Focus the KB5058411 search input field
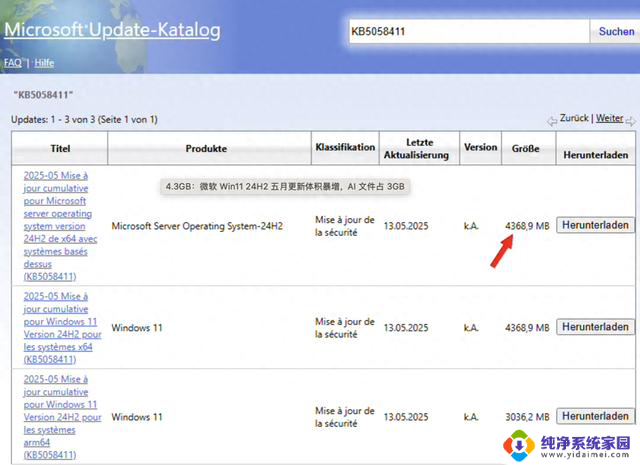Image resolution: width=640 pixels, height=465 pixels. click(x=469, y=31)
